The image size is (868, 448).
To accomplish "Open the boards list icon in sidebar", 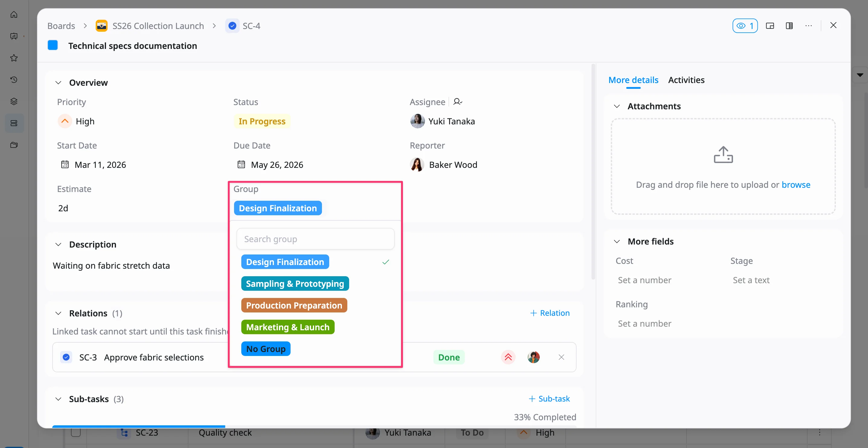I will (x=14, y=123).
